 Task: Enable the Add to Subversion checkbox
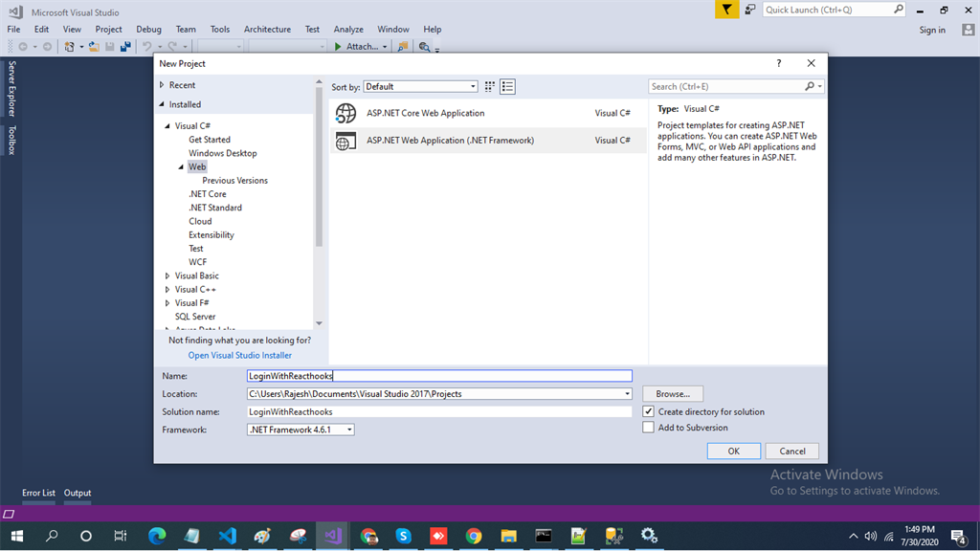[648, 428]
